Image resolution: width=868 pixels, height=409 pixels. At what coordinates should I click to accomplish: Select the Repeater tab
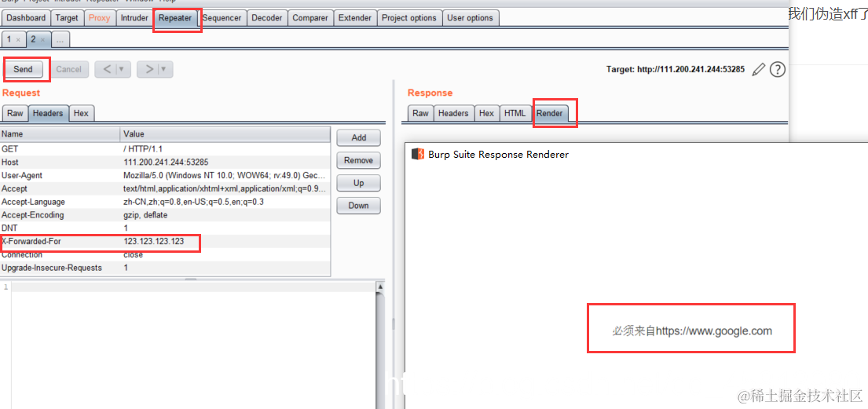175,18
